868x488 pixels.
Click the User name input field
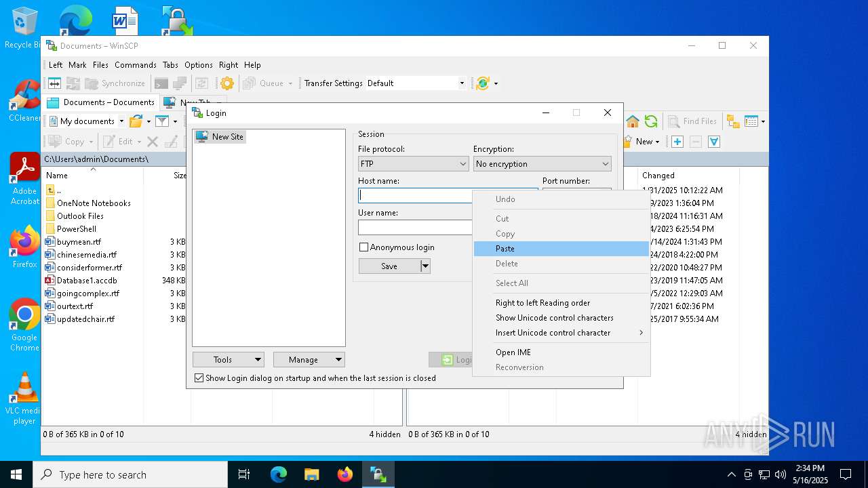click(415, 227)
